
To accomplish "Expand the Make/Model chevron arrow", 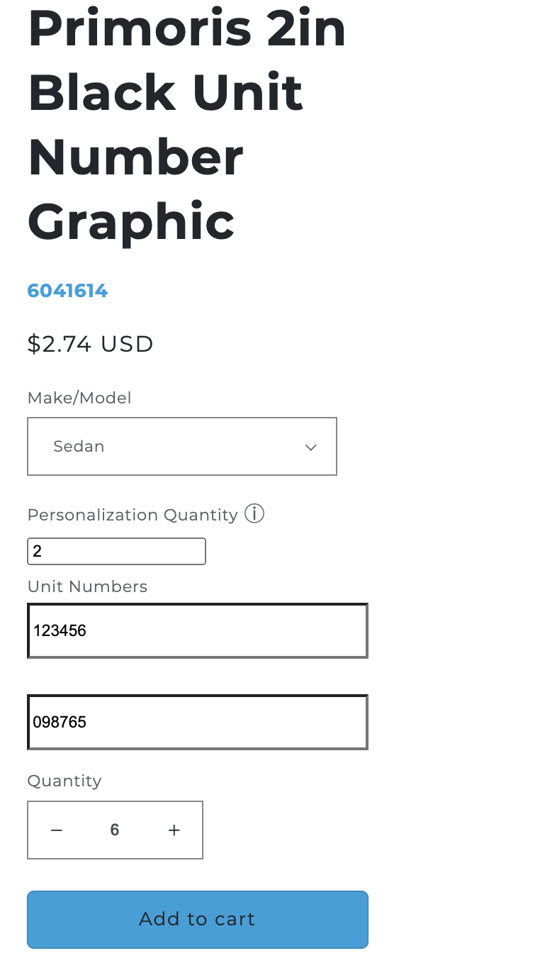I will (310, 447).
